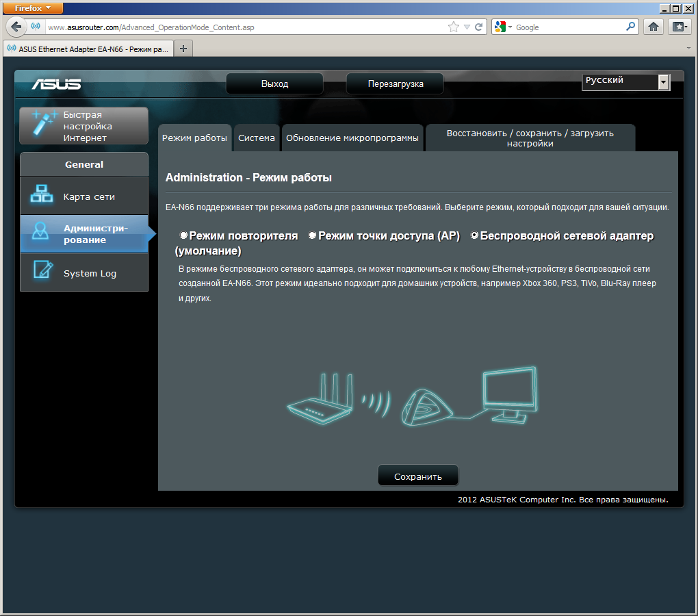The image size is (698, 616).
Task: Go back with the browser back arrow
Action: (x=16, y=27)
